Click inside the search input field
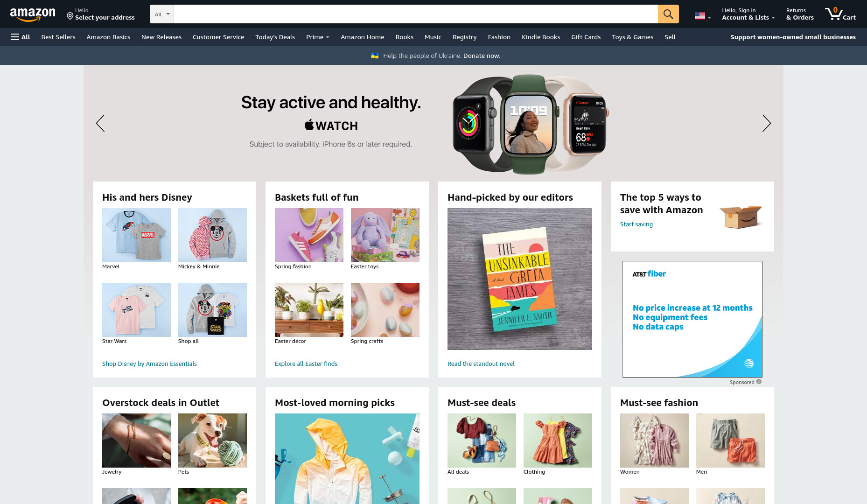The height and width of the screenshot is (504, 867). [x=416, y=14]
